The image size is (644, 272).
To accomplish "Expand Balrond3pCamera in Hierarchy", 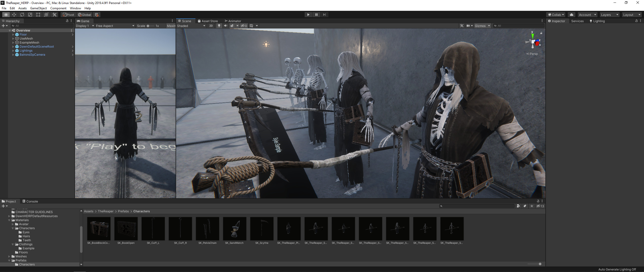I will click(13, 55).
